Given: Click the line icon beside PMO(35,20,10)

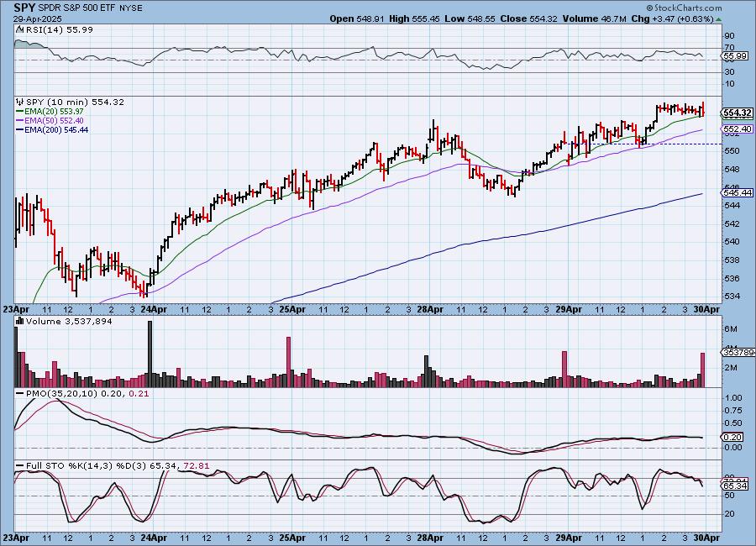Looking at the screenshot, I should [20, 394].
